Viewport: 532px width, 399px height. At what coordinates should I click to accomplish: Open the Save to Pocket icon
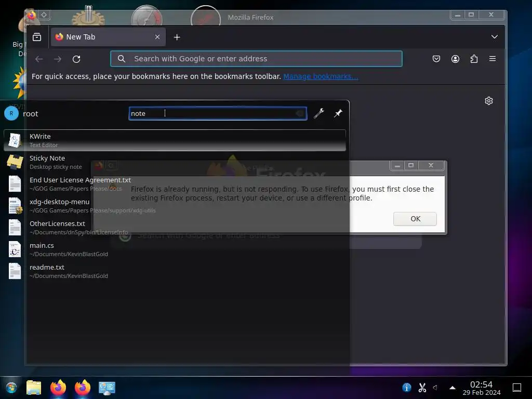pyautogui.click(x=436, y=59)
